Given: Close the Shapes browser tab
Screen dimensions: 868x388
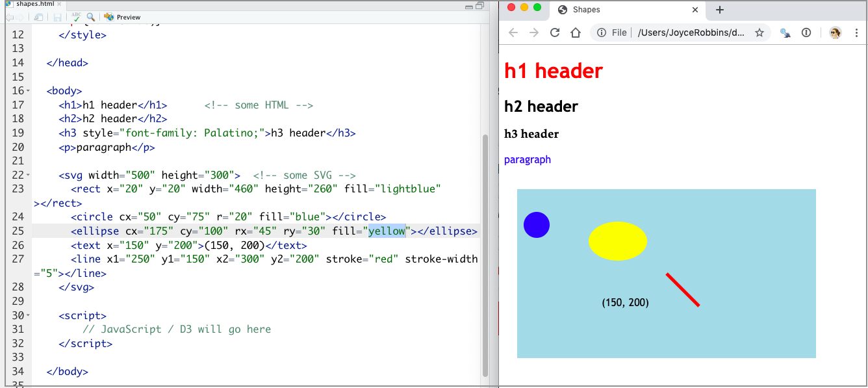Looking at the screenshot, I should [695, 10].
